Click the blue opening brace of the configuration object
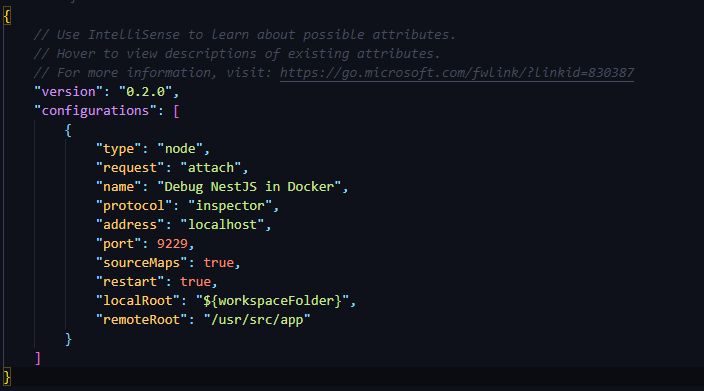This screenshot has height=391, width=704. tap(68, 130)
